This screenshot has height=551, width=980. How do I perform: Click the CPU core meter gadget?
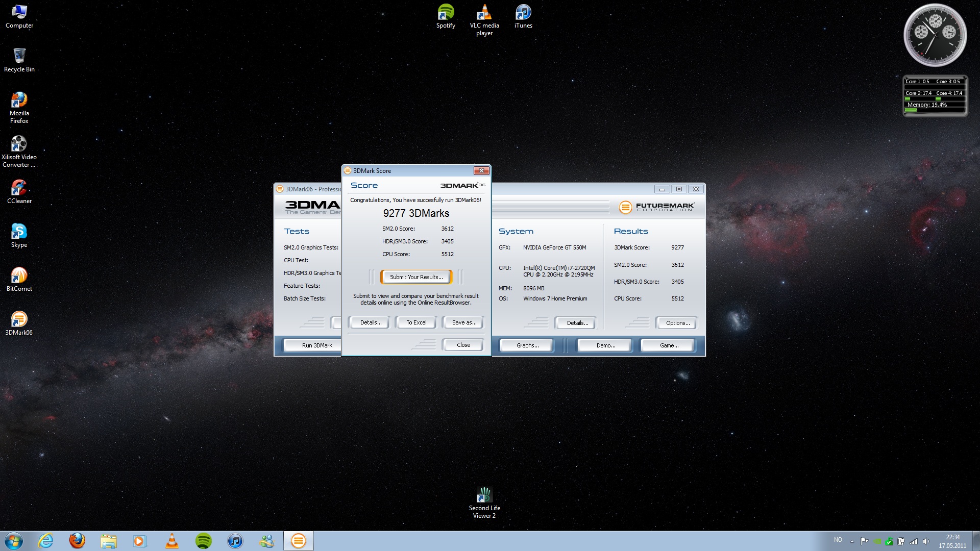point(935,96)
